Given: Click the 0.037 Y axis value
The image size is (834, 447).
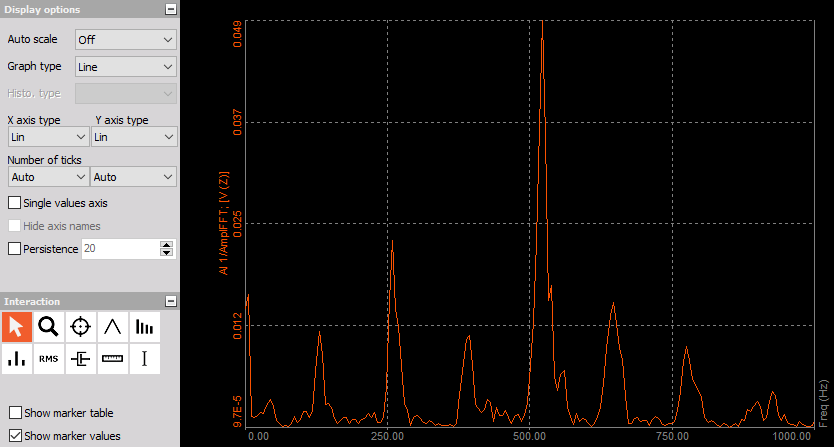Looking at the screenshot, I should 237,122.
